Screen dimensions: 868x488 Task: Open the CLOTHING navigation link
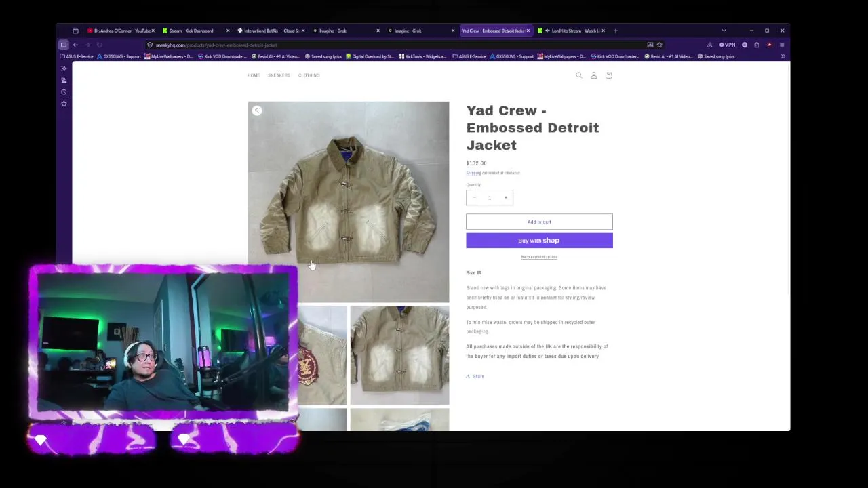pos(309,75)
